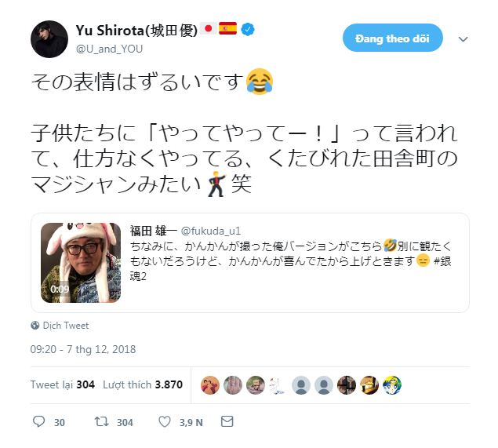Like the tweet with heart icon

coord(165,421)
